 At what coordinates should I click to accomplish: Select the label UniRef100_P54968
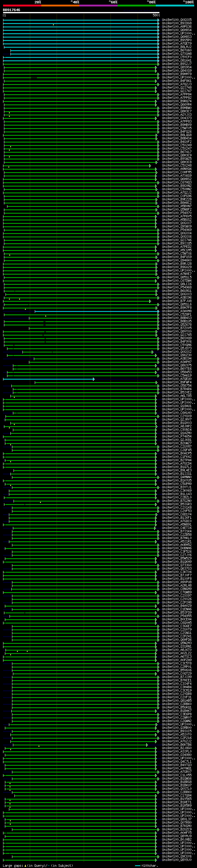176,287
